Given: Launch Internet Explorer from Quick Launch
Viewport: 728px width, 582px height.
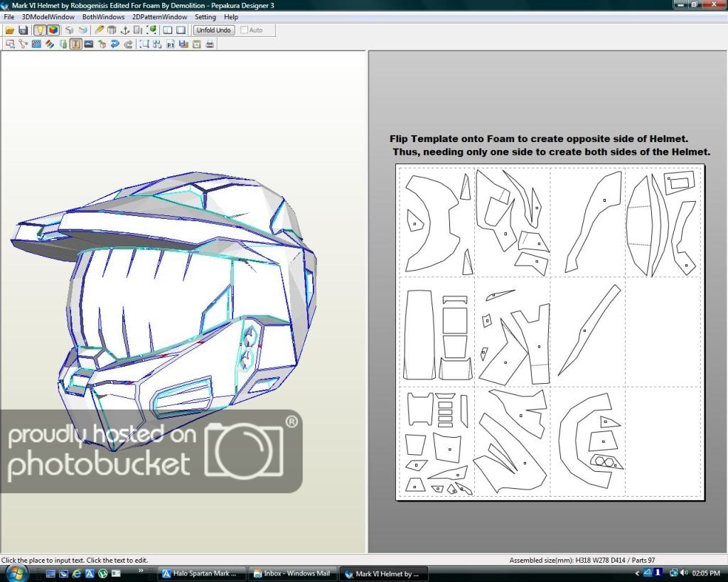Looking at the screenshot, I should point(77,573).
